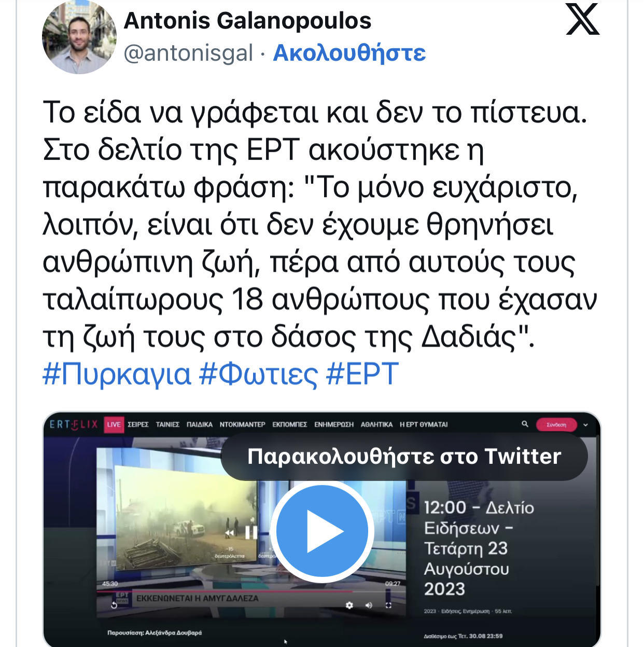Viewport: 644px width, 647px height.
Task: Open the @antonisgal handle
Action: click(x=188, y=53)
